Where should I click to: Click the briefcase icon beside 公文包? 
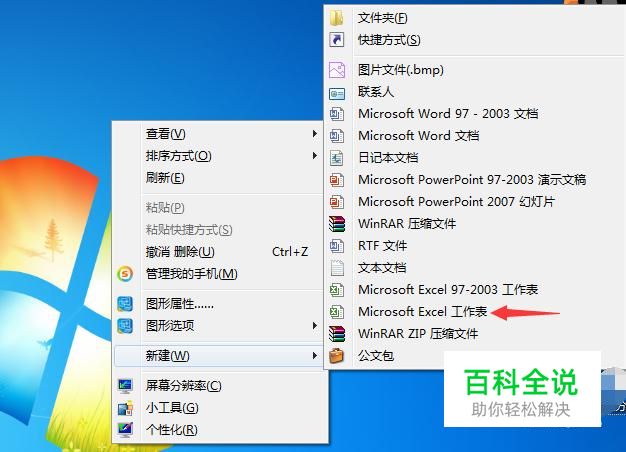tap(337, 356)
